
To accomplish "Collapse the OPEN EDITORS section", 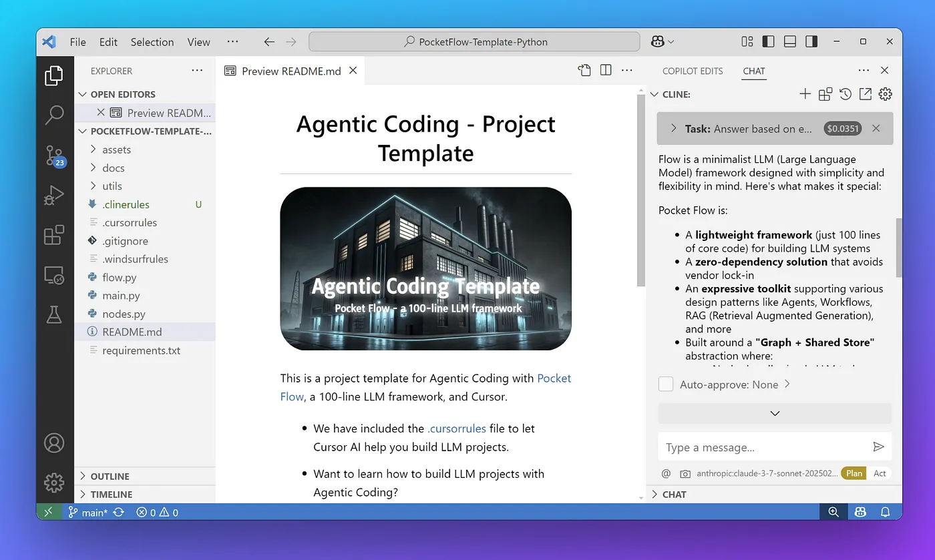I will [145, 94].
